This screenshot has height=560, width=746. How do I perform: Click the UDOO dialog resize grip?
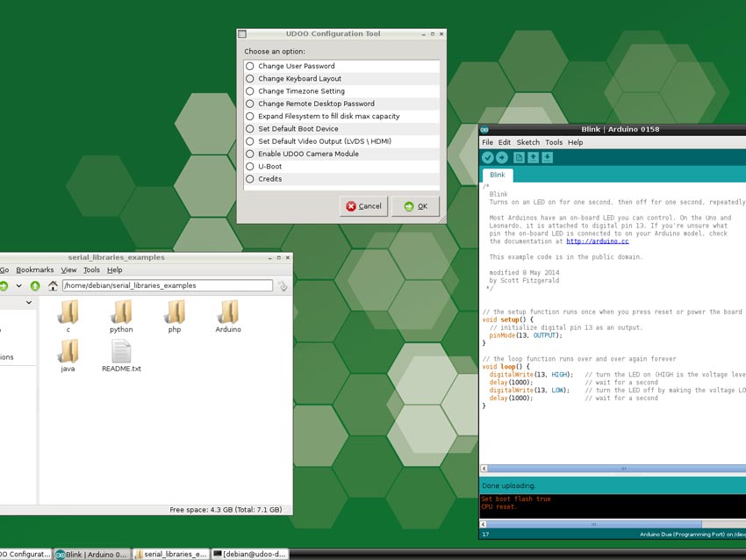[x=442, y=219]
